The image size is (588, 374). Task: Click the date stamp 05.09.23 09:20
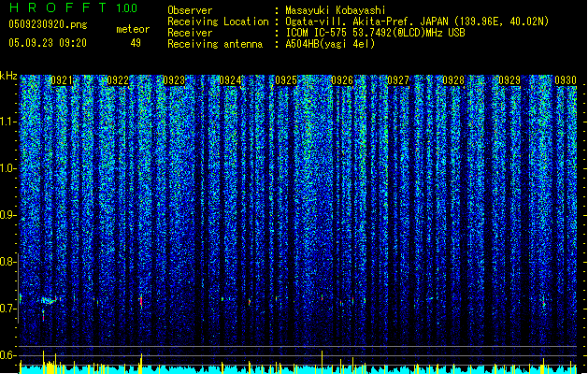48,43
